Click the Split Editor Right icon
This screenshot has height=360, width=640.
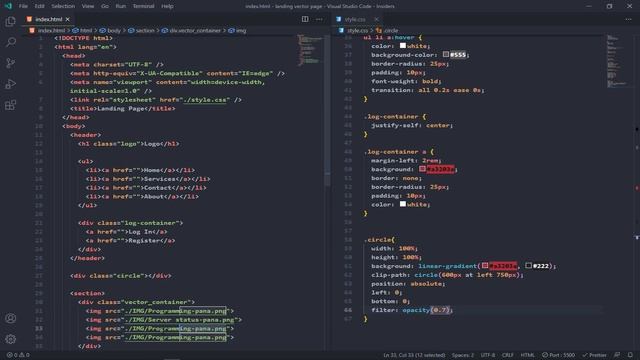click(x=305, y=19)
